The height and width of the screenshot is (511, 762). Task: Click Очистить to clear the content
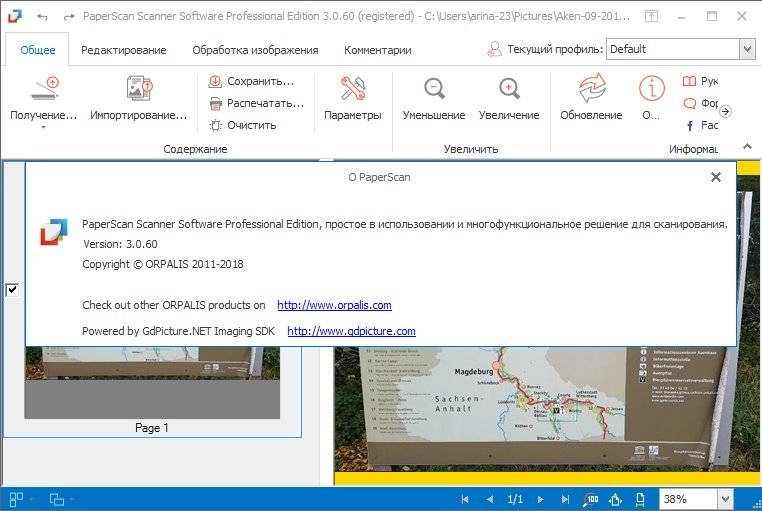coord(242,125)
